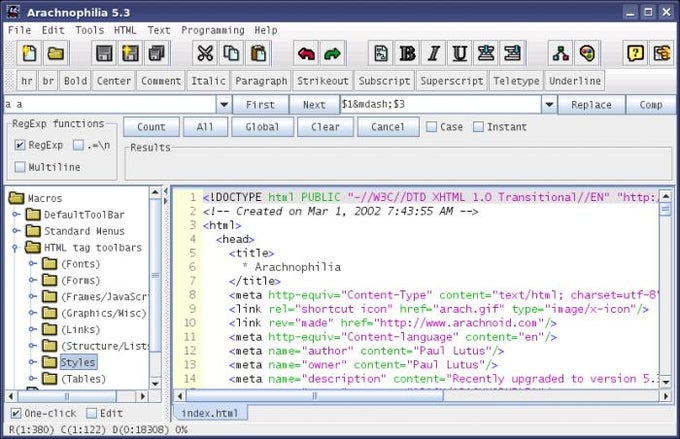
Task: Open the search field dropdown arrow
Action: 224,105
